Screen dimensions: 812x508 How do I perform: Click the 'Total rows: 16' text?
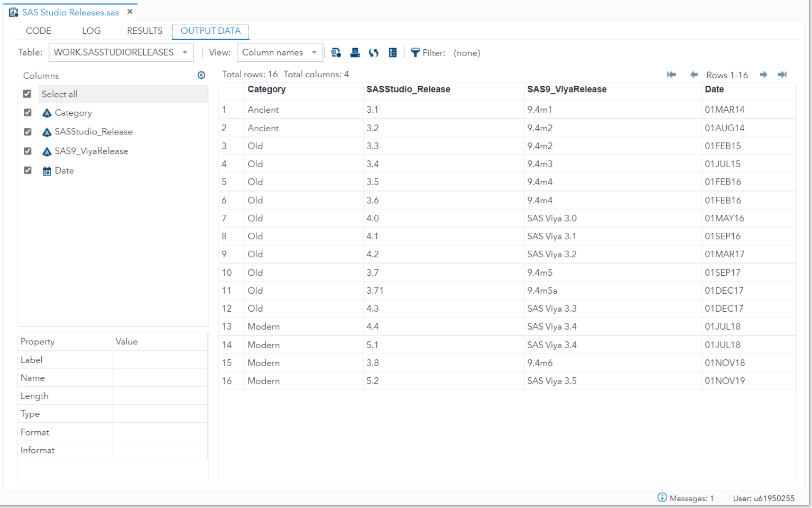250,74
